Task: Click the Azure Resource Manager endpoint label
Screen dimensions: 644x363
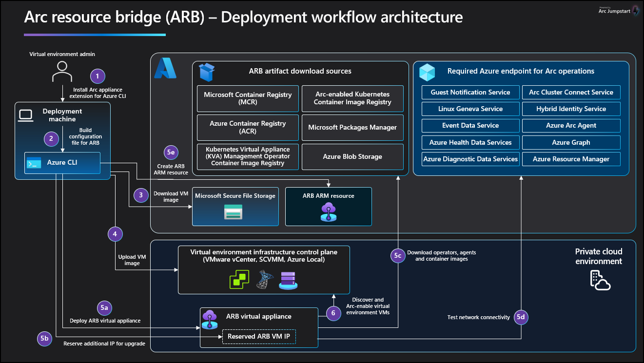Action: tap(571, 159)
